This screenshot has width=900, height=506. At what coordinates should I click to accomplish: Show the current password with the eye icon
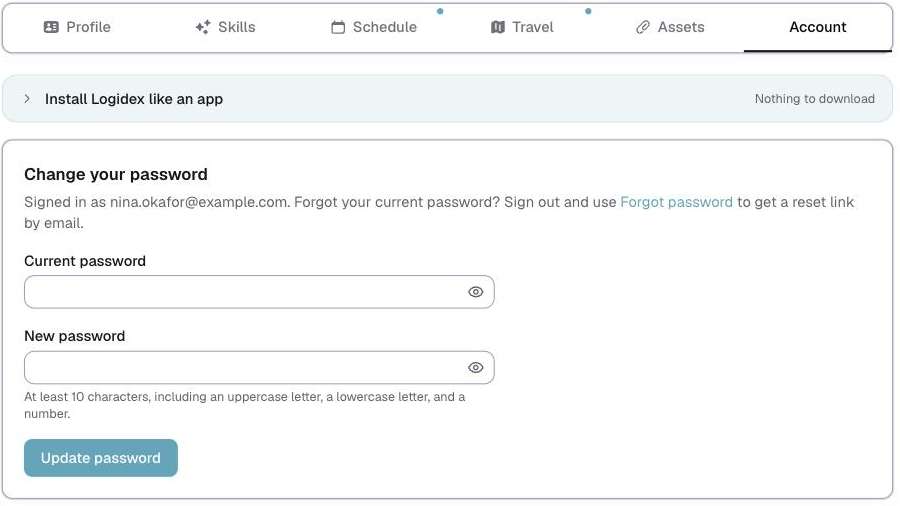click(x=475, y=292)
